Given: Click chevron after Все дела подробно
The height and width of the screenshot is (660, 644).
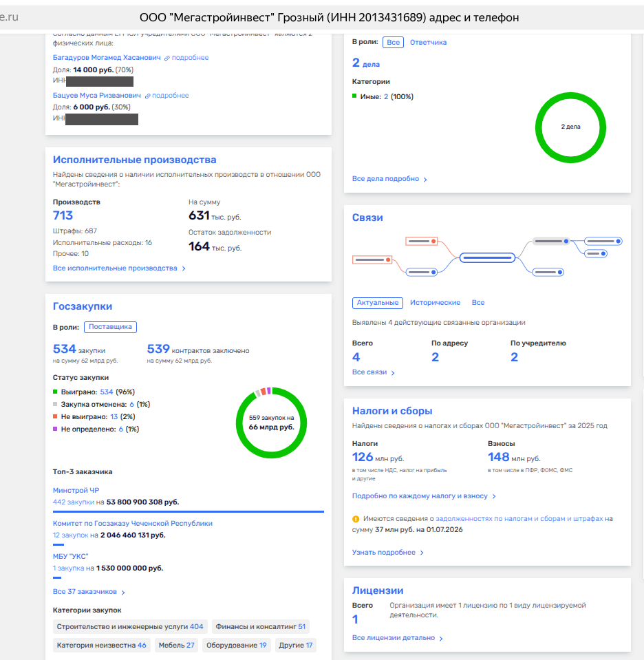Looking at the screenshot, I should [x=425, y=180].
